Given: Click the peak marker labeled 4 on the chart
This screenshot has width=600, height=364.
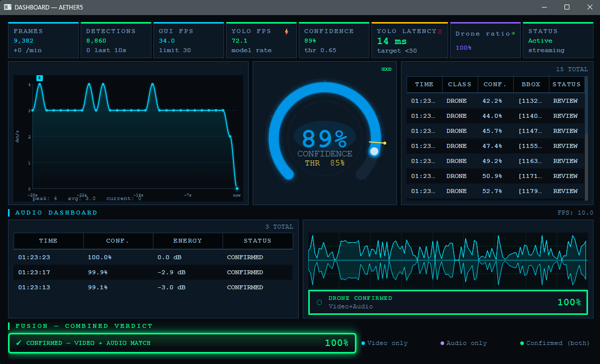Looking at the screenshot, I should 40,78.
